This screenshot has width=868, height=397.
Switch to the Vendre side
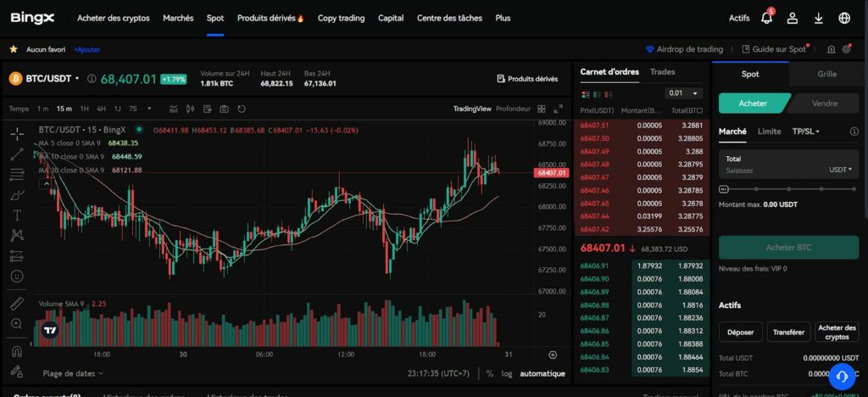[824, 103]
